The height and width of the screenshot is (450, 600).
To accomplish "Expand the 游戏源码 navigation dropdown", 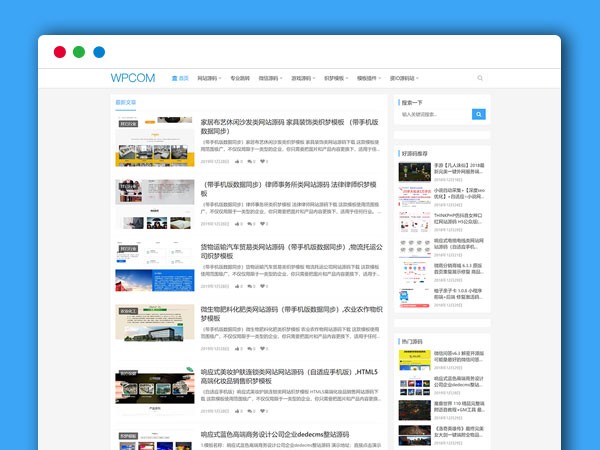I will click(x=303, y=78).
